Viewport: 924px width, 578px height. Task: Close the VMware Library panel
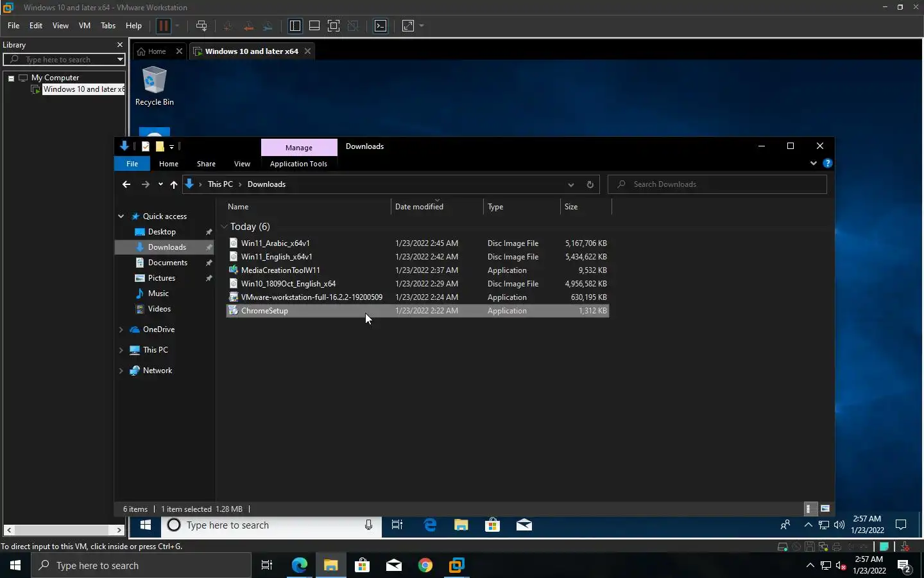click(120, 45)
